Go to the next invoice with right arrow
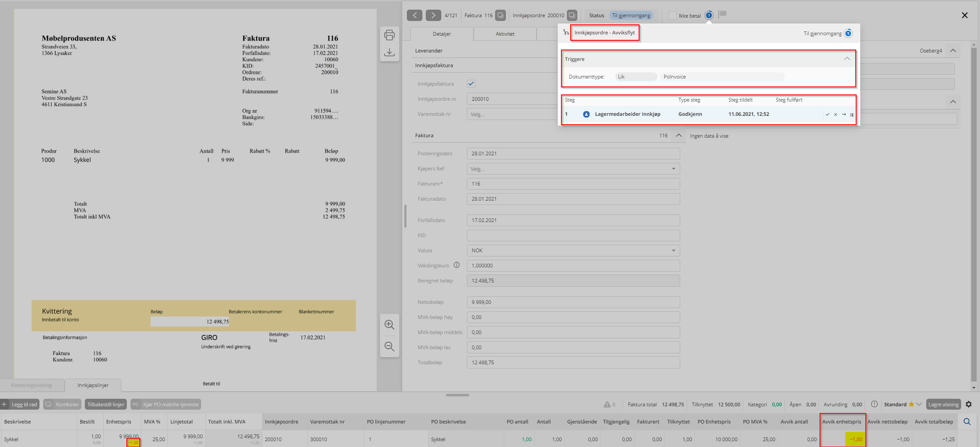This screenshot has width=980, height=447. pyautogui.click(x=433, y=15)
